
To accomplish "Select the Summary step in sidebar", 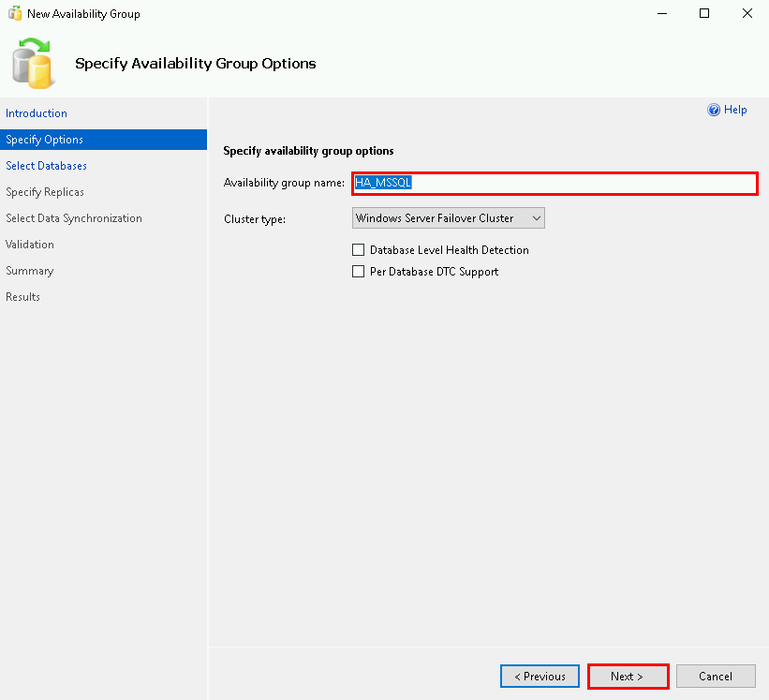I will (29, 271).
